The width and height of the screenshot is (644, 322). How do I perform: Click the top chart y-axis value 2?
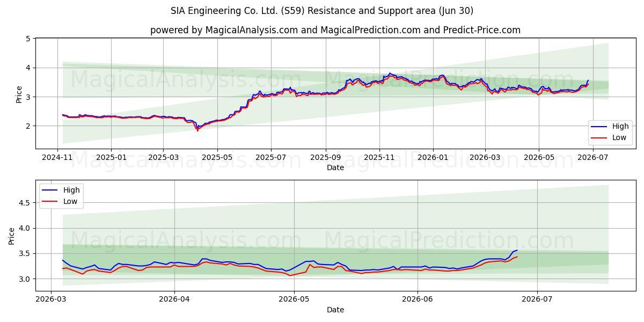tap(28, 126)
